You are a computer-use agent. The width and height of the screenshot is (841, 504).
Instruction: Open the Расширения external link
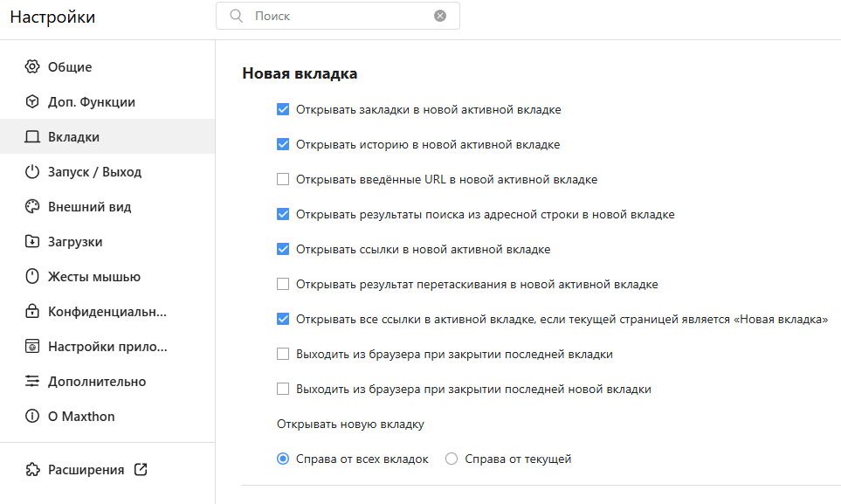click(141, 469)
